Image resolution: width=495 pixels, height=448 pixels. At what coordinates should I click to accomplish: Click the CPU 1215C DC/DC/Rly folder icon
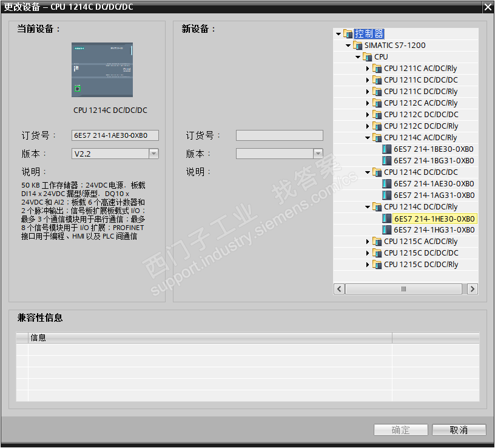(377, 265)
